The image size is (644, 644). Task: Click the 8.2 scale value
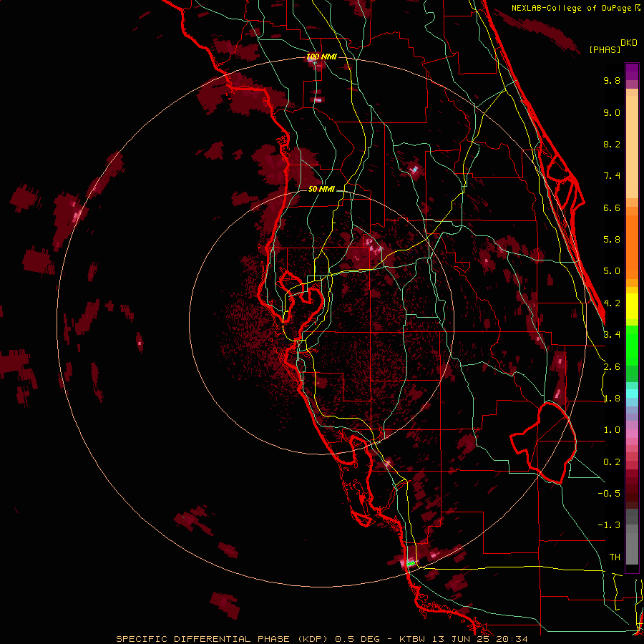pyautogui.click(x=612, y=144)
